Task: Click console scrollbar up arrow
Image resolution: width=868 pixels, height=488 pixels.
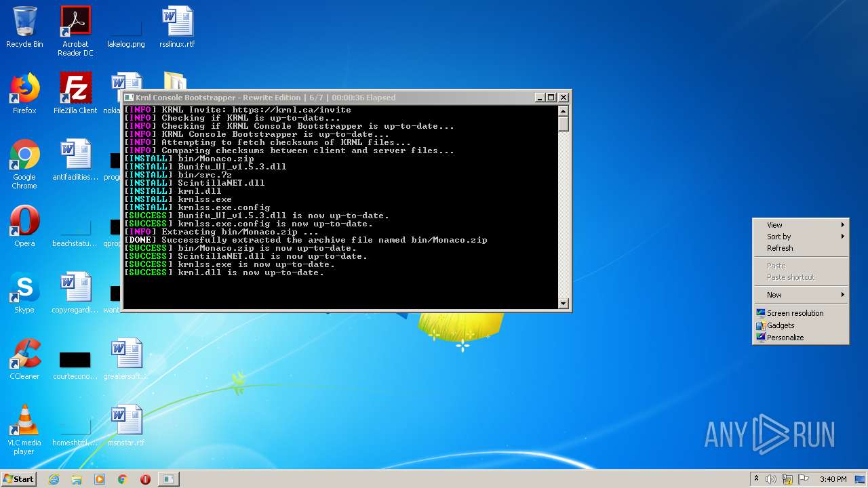Action: point(563,110)
